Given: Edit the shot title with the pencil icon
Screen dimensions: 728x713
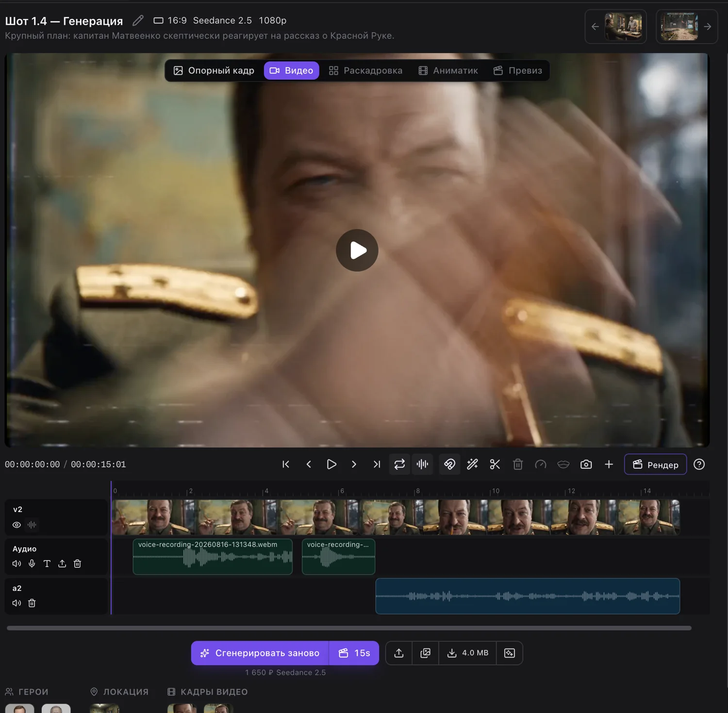Looking at the screenshot, I should tap(138, 20).
